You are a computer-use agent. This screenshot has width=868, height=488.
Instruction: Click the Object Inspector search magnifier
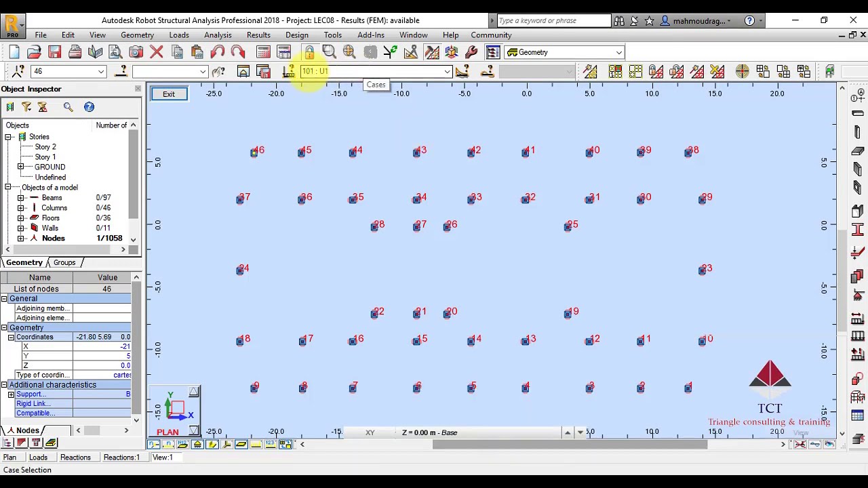[x=68, y=107]
